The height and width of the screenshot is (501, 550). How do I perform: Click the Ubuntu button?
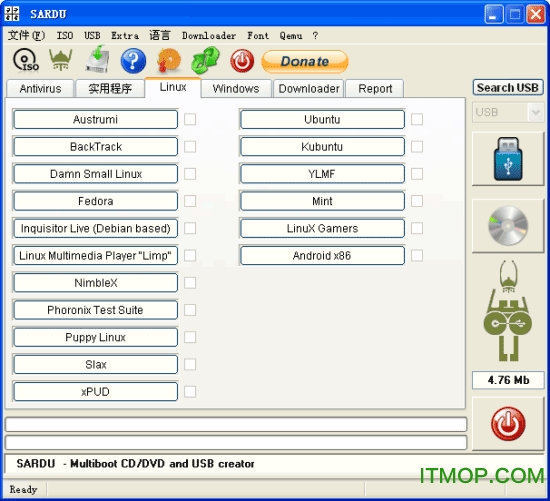322,119
